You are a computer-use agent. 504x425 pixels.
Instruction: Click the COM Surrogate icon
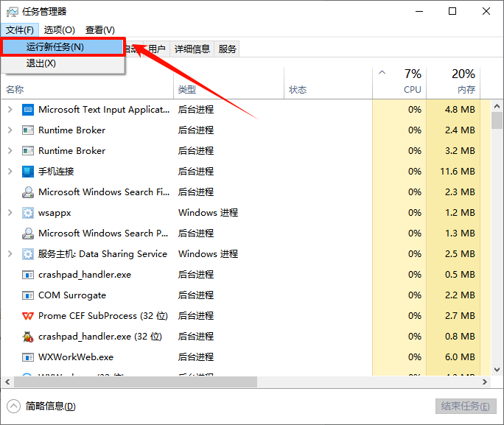click(28, 295)
